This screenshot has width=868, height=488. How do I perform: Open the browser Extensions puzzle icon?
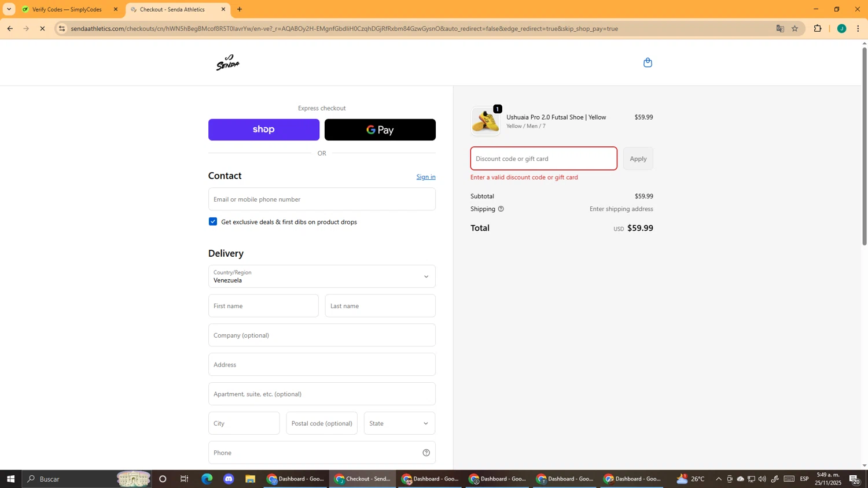[x=818, y=28]
